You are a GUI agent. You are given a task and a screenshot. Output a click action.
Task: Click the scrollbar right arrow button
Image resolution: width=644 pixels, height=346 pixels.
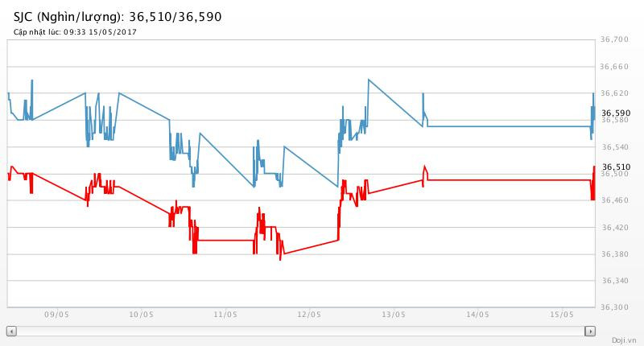(x=590, y=331)
